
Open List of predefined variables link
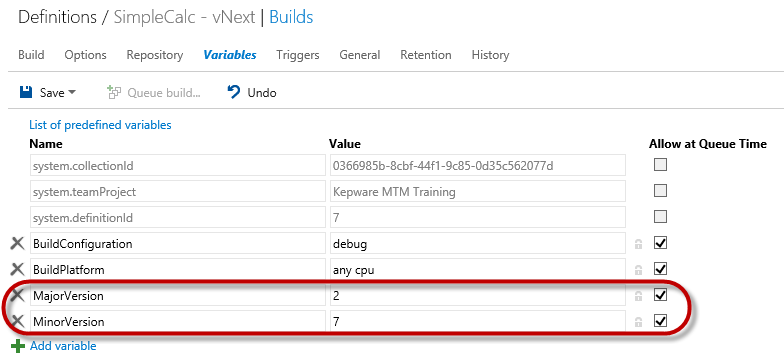pos(100,124)
